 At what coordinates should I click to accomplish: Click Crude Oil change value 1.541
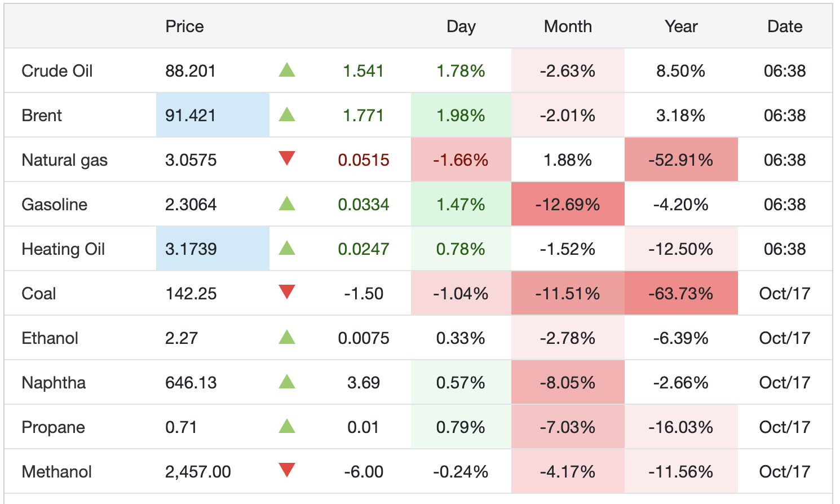(364, 71)
